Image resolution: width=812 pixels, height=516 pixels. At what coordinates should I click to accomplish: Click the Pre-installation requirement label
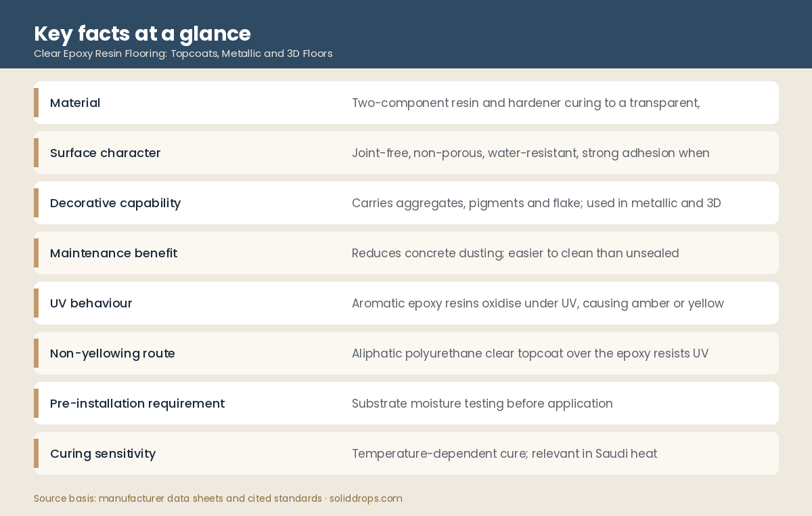coord(137,404)
